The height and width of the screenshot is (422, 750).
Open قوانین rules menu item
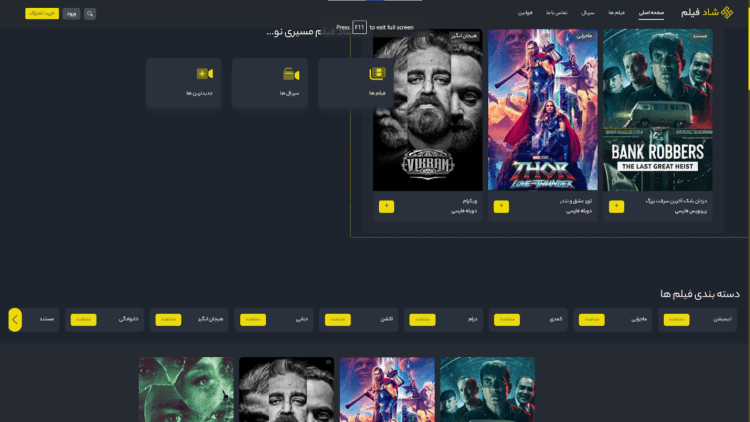(x=525, y=13)
